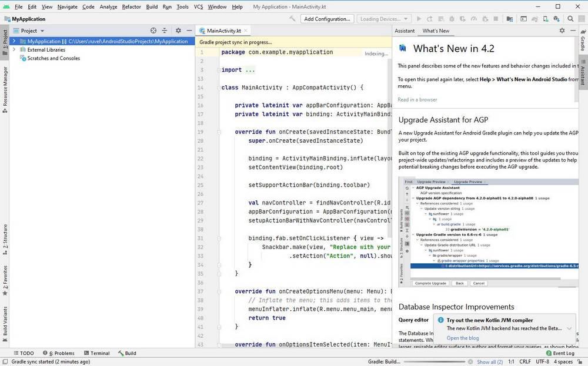Open Project panel gear options
Image resolution: width=588 pixels, height=366 pixels.
tap(178, 31)
